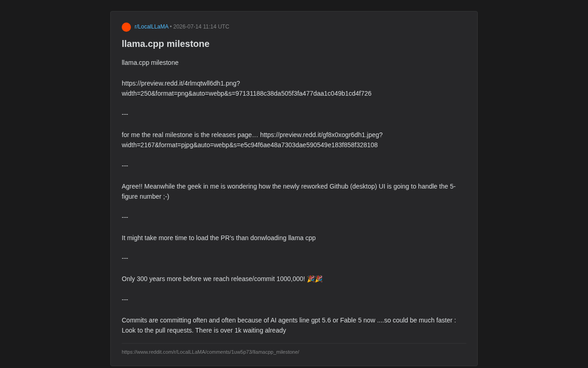Open the 4rlmqtwll6dh1.png preview URL
The width and height of the screenshot is (588, 368).
[181, 83]
